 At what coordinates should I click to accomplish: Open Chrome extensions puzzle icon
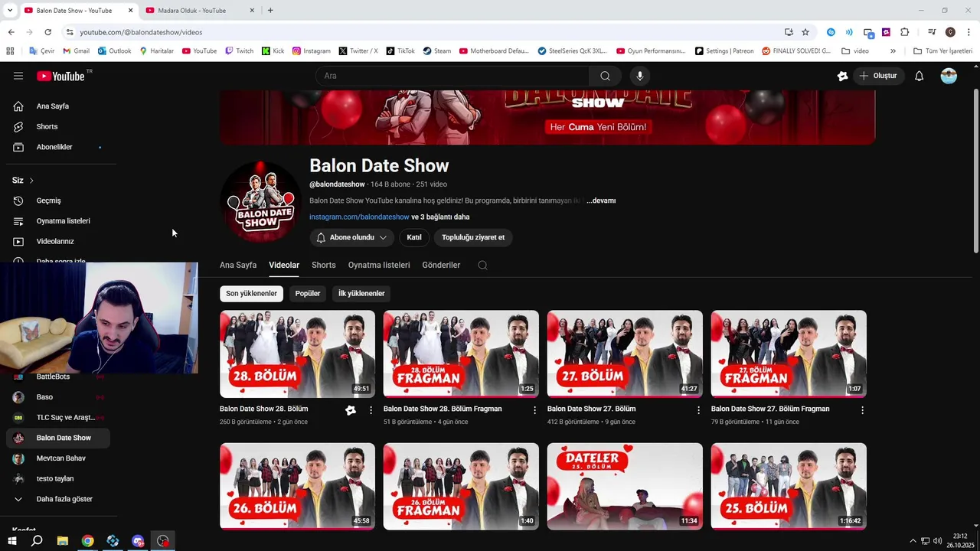(905, 32)
